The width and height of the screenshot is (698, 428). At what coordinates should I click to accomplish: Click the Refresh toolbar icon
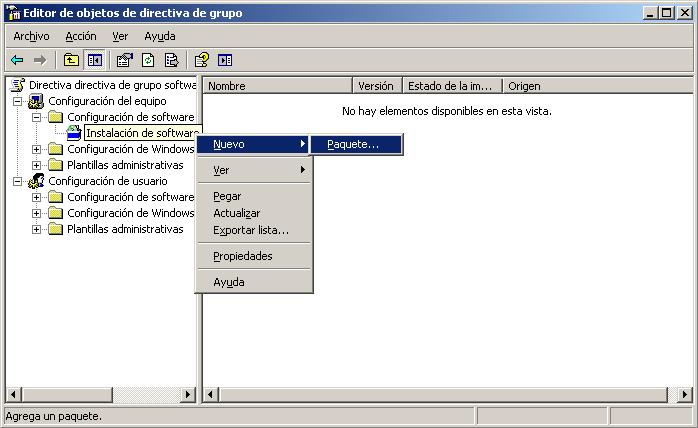pyautogui.click(x=148, y=60)
